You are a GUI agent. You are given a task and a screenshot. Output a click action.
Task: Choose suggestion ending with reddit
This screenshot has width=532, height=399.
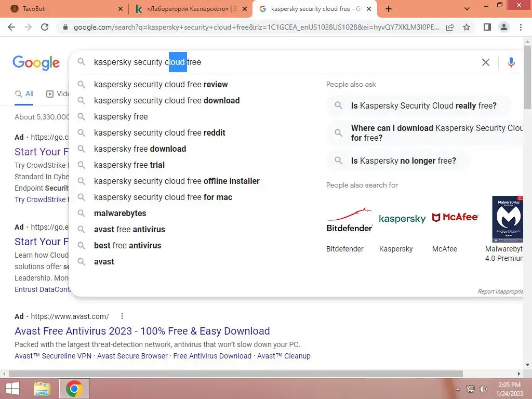(x=159, y=132)
